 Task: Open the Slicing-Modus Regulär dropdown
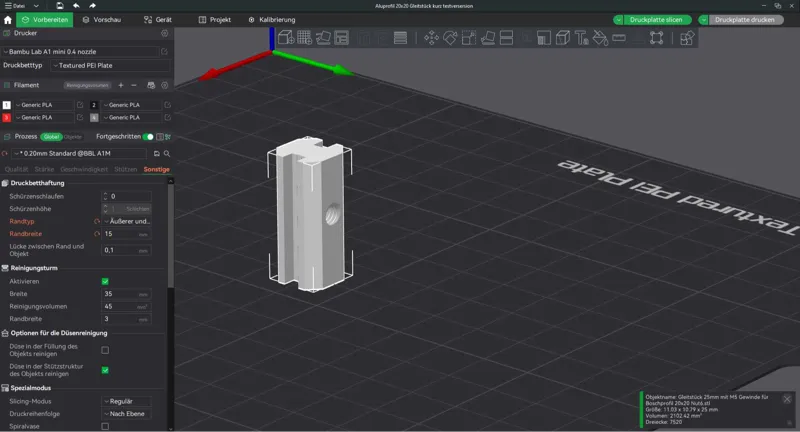tap(127, 401)
